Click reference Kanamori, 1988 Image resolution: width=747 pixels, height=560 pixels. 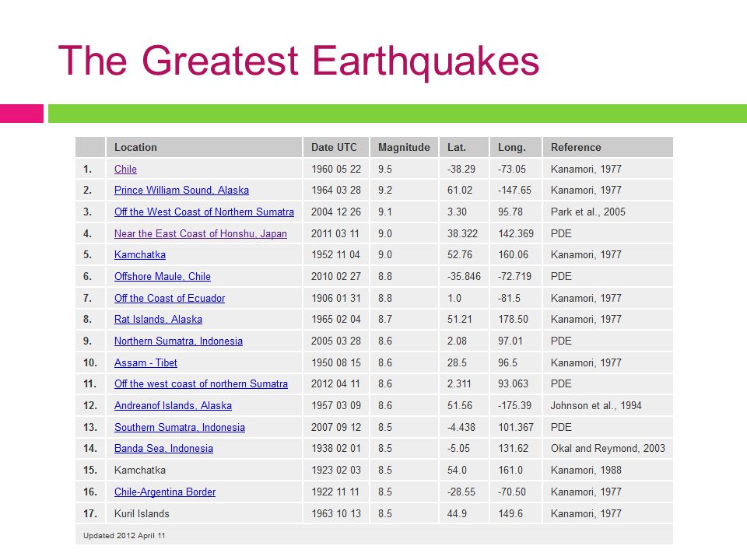pyautogui.click(x=586, y=470)
